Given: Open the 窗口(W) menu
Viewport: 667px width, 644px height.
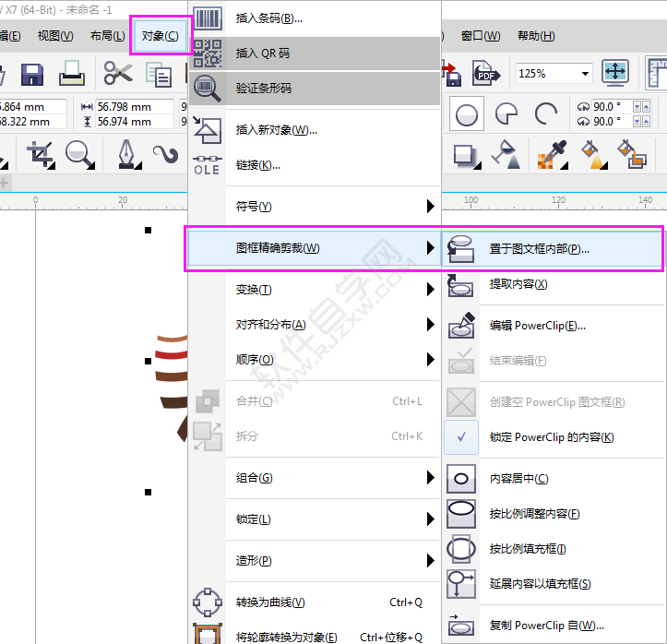Looking at the screenshot, I should click(481, 36).
